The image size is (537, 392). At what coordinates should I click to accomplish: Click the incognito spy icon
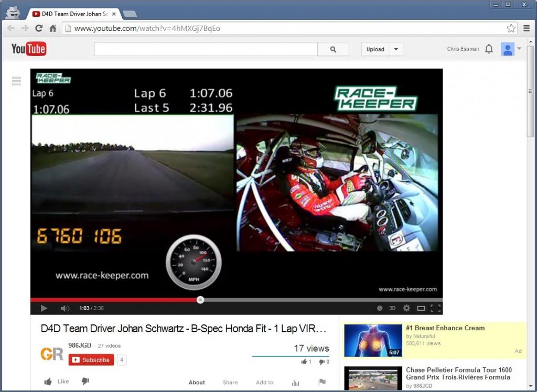coord(13,13)
